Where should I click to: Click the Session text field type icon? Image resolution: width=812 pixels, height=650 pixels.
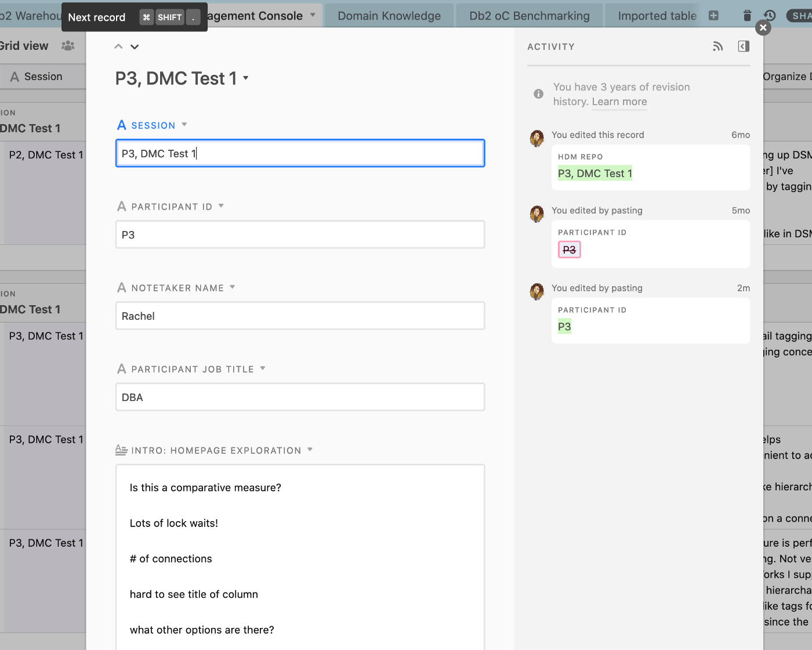coord(121,125)
